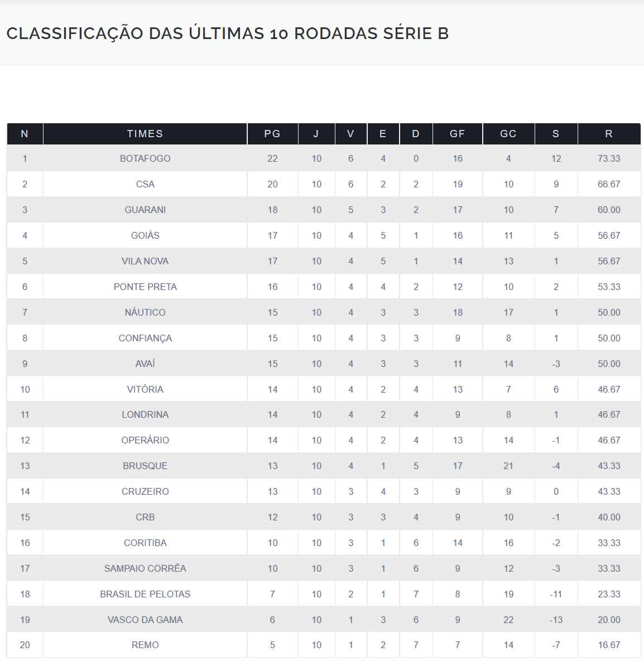Select the CSA team row name
Screen dimensions: 644x661
[145, 184]
